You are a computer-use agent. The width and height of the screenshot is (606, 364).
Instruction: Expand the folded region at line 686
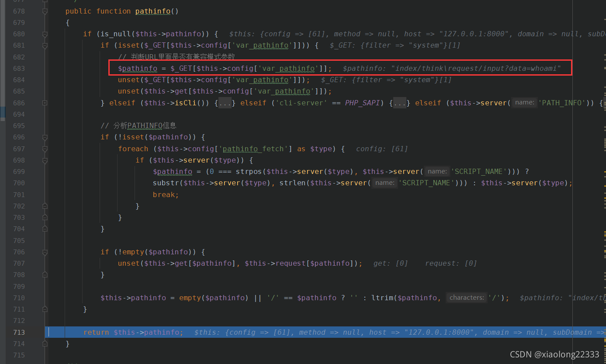45,103
